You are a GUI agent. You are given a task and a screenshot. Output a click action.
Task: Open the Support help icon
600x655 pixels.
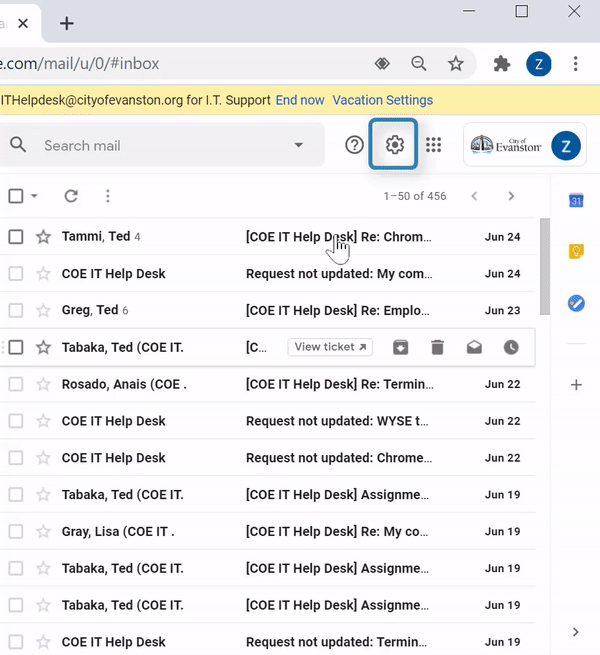click(x=354, y=145)
